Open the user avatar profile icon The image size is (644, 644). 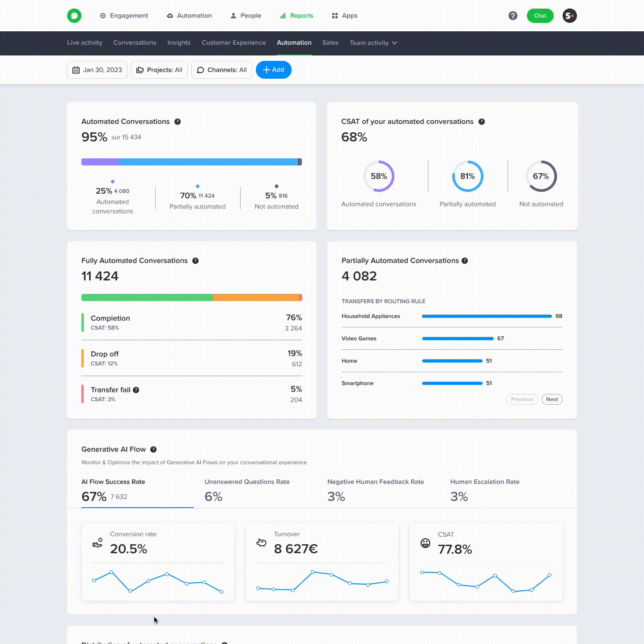coord(570,16)
